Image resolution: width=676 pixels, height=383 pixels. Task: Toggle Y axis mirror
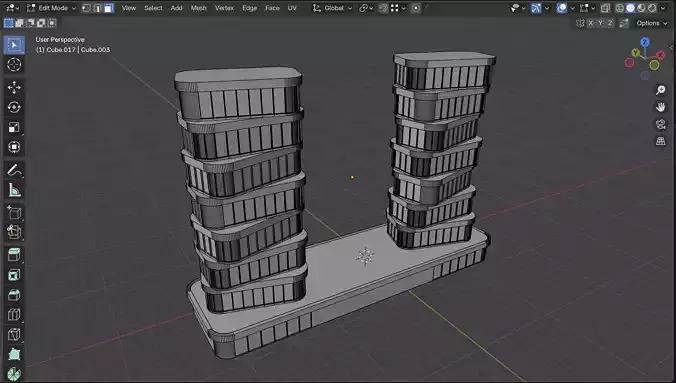[x=601, y=23]
